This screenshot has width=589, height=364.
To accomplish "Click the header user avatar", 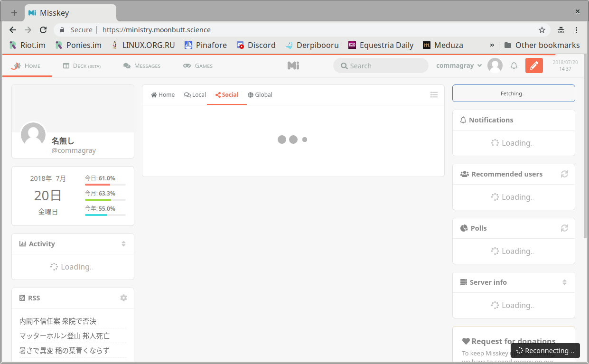I will click(495, 66).
